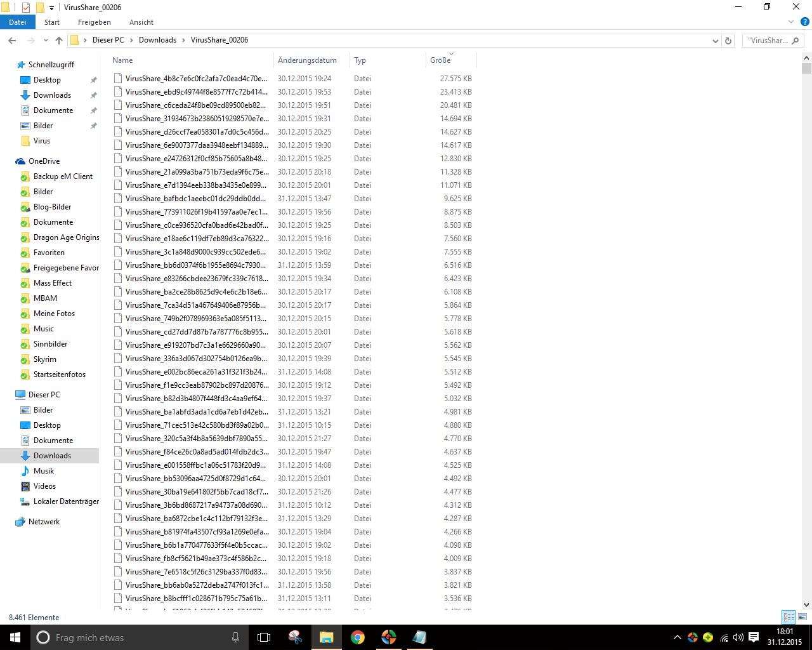
Task: Open the volume control in system tray
Action: (x=738, y=637)
